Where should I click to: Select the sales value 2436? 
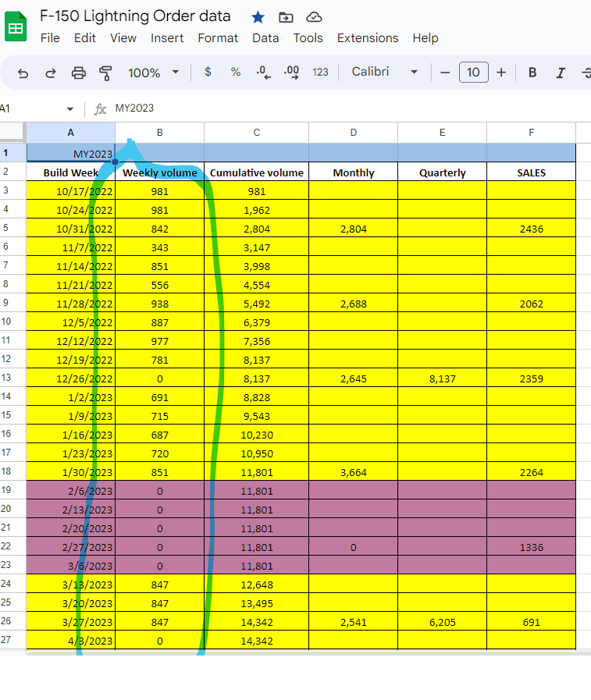coord(531,229)
